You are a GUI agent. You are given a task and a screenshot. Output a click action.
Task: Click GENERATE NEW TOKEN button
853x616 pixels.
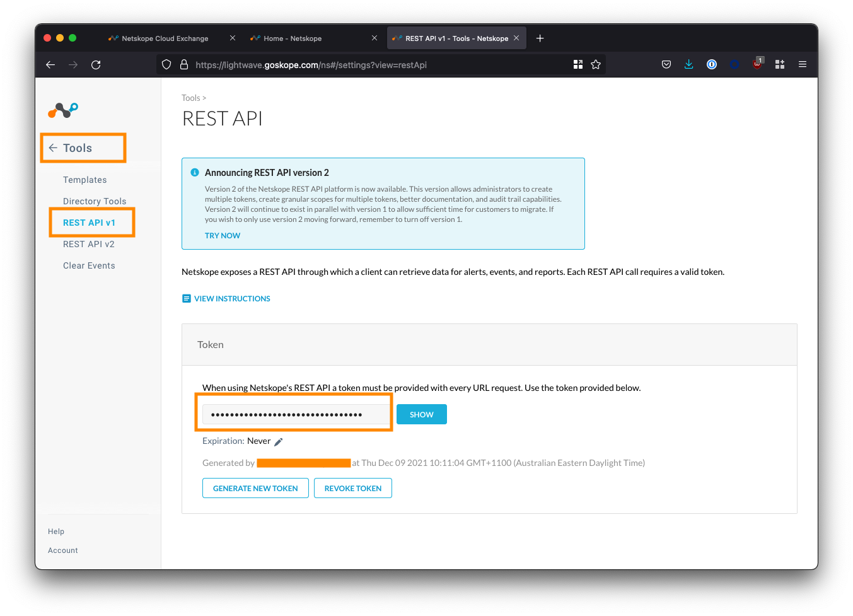pyautogui.click(x=255, y=488)
